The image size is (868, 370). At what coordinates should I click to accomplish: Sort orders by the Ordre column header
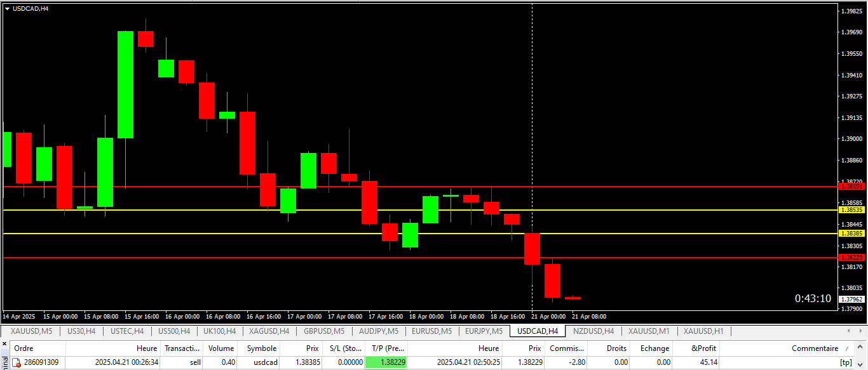37,348
